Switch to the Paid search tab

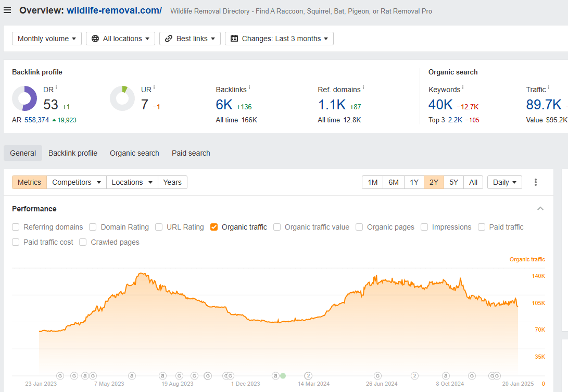click(191, 153)
